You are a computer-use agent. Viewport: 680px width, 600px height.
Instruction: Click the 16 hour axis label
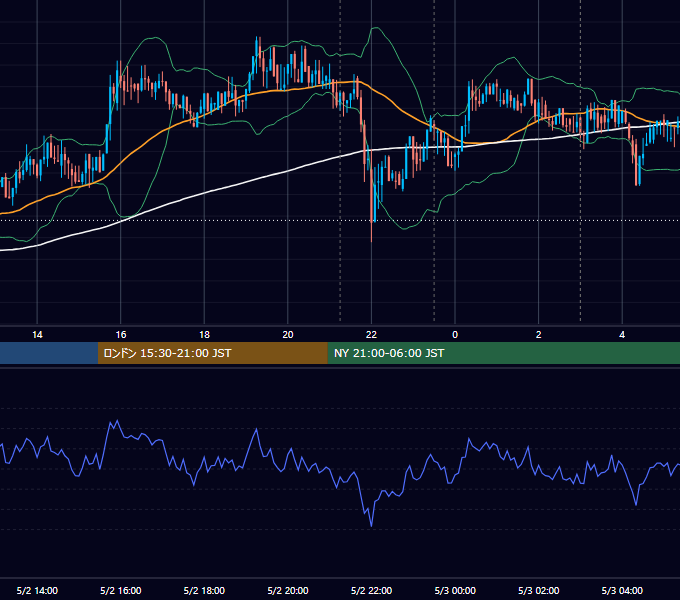(x=121, y=335)
